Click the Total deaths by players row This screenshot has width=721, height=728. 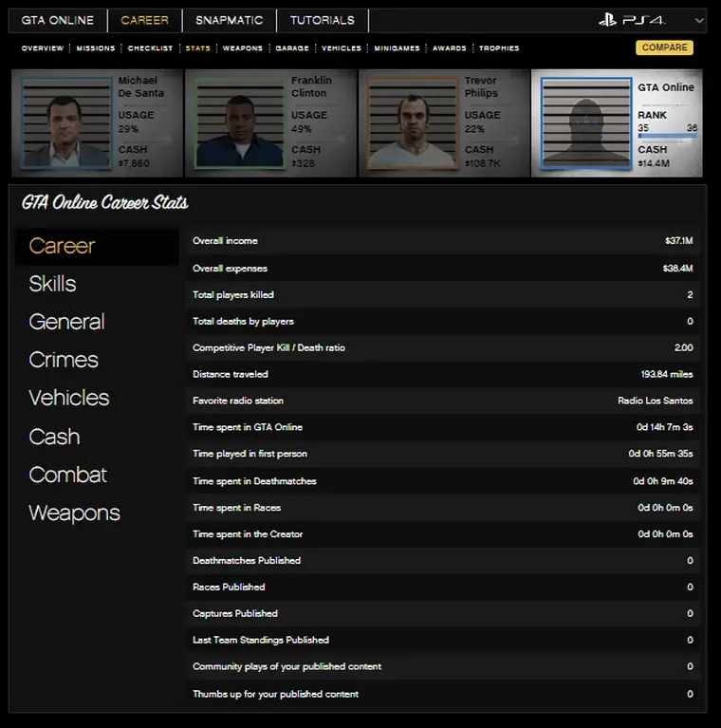(443, 321)
